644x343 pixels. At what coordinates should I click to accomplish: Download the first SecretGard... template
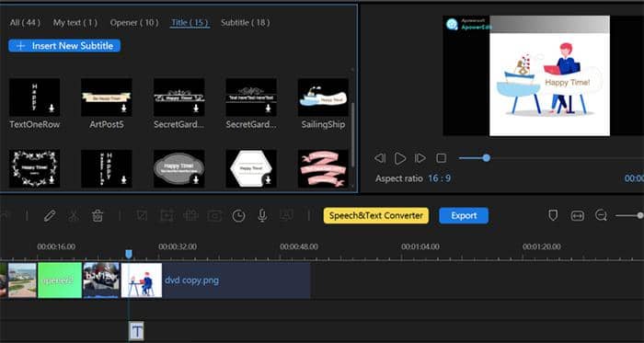196,109
